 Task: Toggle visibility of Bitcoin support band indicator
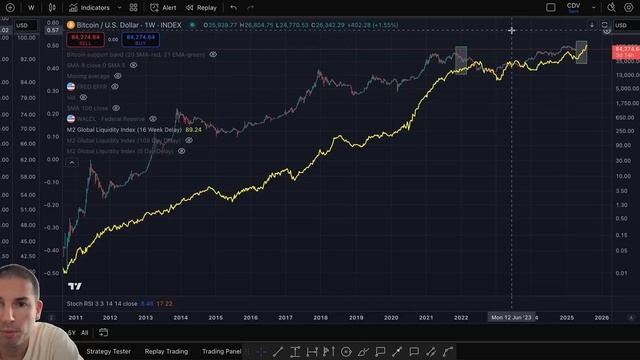[213, 54]
